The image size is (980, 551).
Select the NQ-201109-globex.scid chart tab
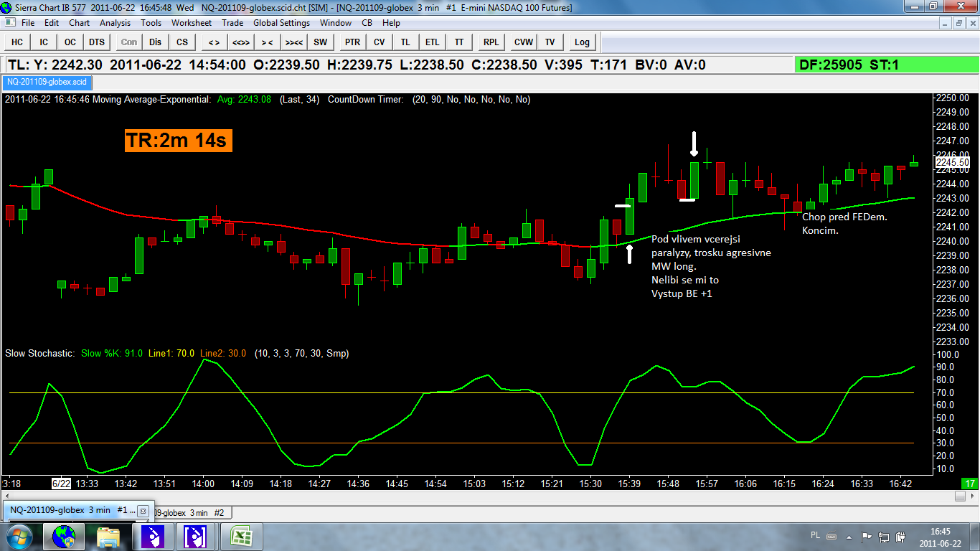[x=46, y=82]
